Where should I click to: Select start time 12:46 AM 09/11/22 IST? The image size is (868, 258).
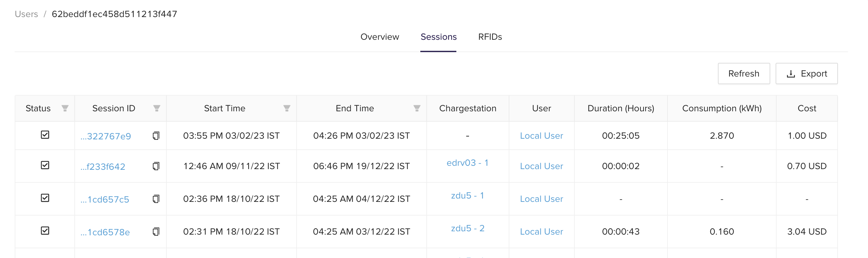(x=231, y=166)
